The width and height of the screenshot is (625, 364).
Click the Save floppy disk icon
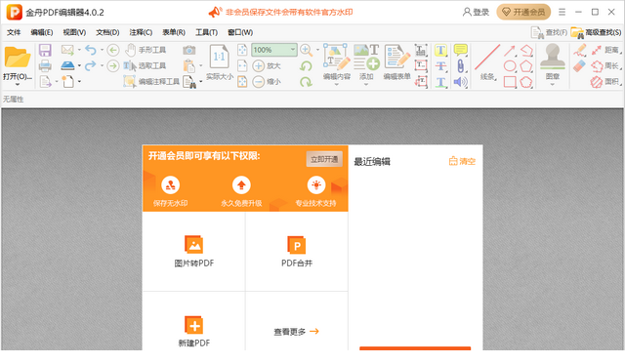pyautogui.click(x=45, y=50)
